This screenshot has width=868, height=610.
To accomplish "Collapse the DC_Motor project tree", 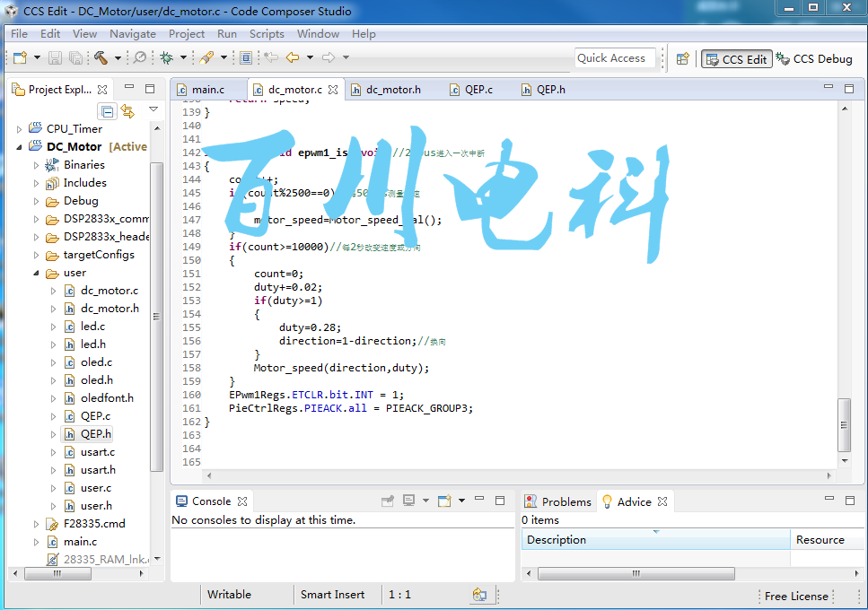I will (19, 147).
